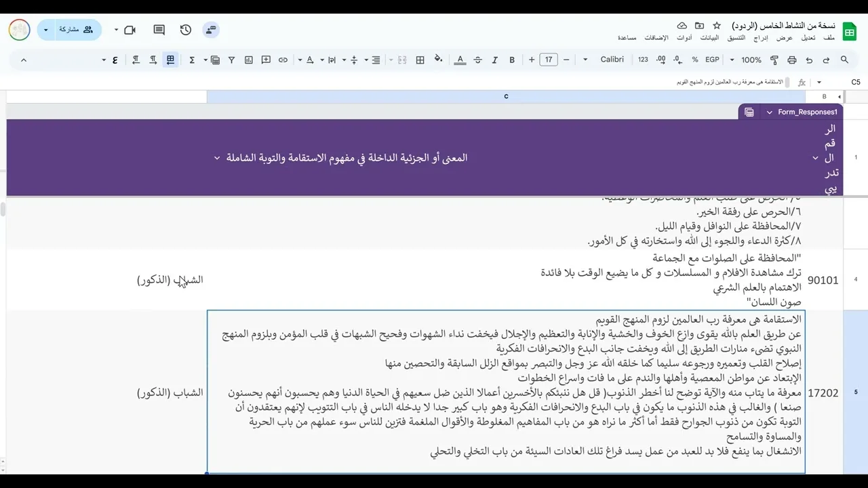Open the Google account avatar
This screenshot has width=868, height=488.
(x=19, y=30)
